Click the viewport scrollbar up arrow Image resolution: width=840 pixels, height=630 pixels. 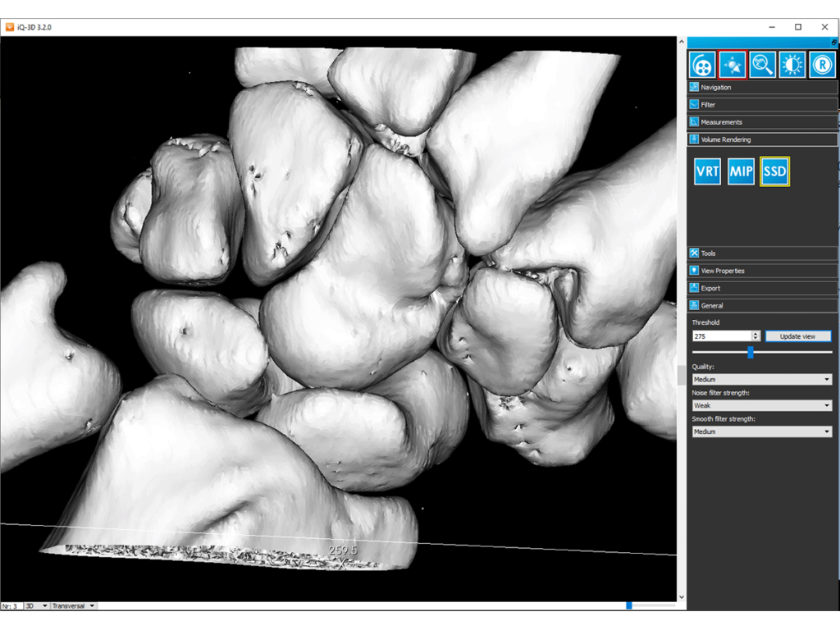(x=682, y=41)
